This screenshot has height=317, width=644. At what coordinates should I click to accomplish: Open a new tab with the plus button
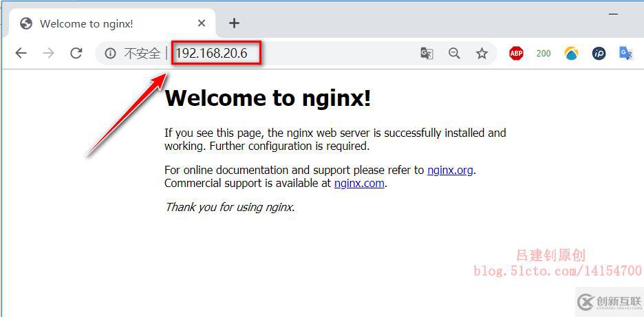click(234, 23)
